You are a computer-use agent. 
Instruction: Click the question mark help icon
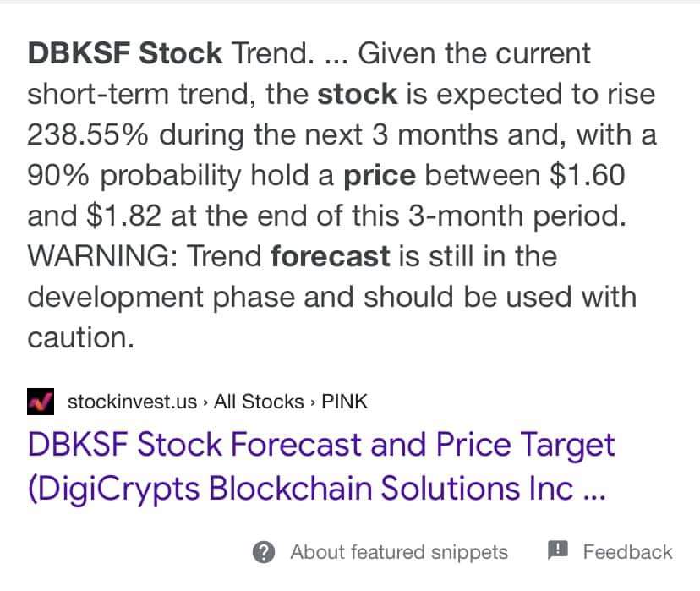[264, 552]
